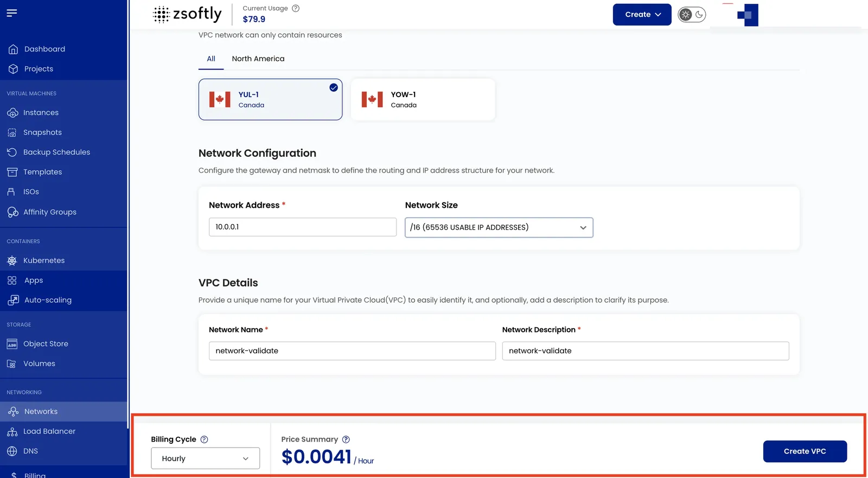Click the Network Name input field
Screen dimensions: 868x478
coord(352,351)
